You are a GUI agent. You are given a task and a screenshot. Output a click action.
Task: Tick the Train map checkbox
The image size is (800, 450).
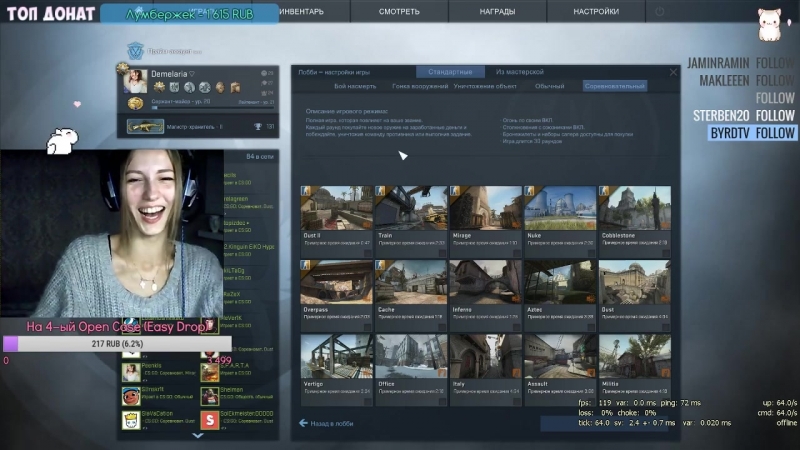[x=442, y=253]
